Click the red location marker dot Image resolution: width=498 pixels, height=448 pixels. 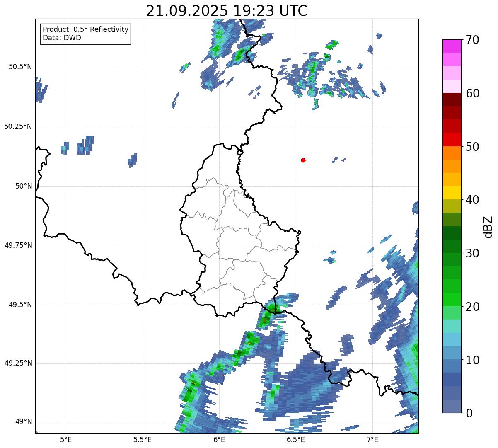coord(303,160)
